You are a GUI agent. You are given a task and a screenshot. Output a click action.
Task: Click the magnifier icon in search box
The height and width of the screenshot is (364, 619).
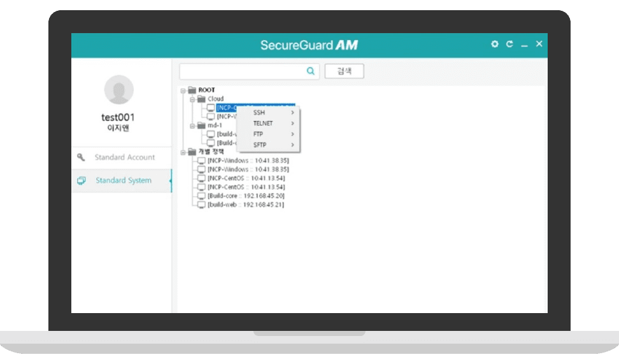311,71
